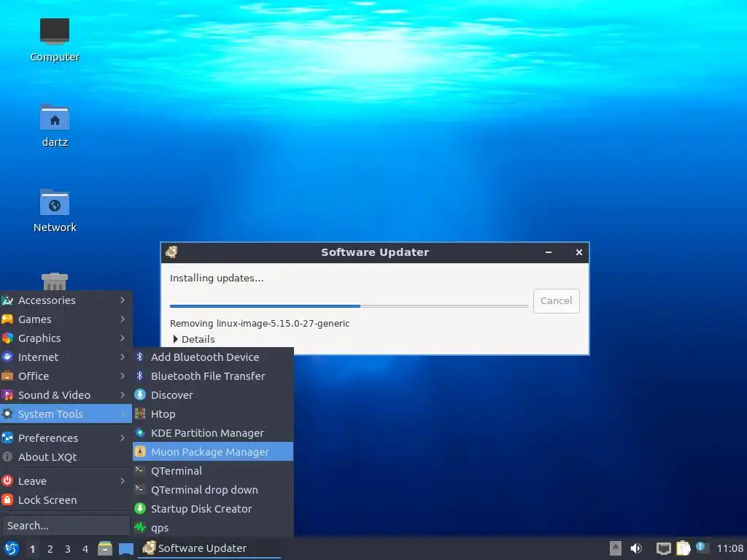Launch KDE Partition Manager menu entry

pyautogui.click(x=213, y=433)
